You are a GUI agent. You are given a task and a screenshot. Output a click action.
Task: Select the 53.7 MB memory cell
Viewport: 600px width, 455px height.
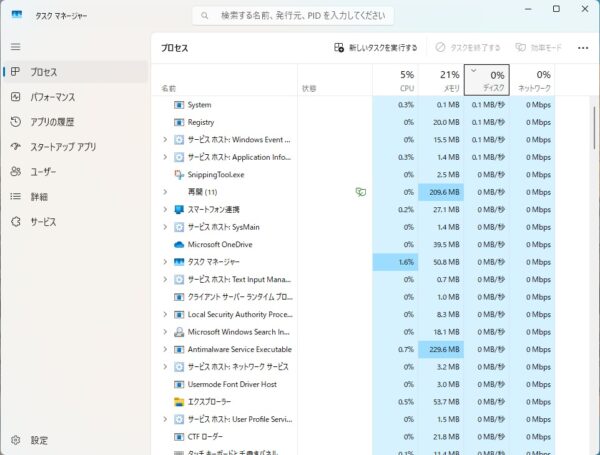pos(441,402)
